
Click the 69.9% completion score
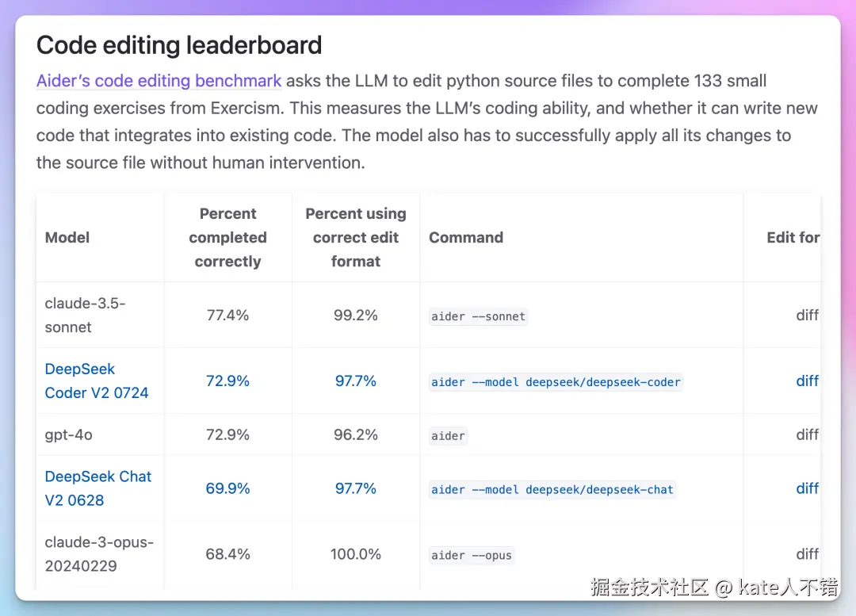coord(227,488)
